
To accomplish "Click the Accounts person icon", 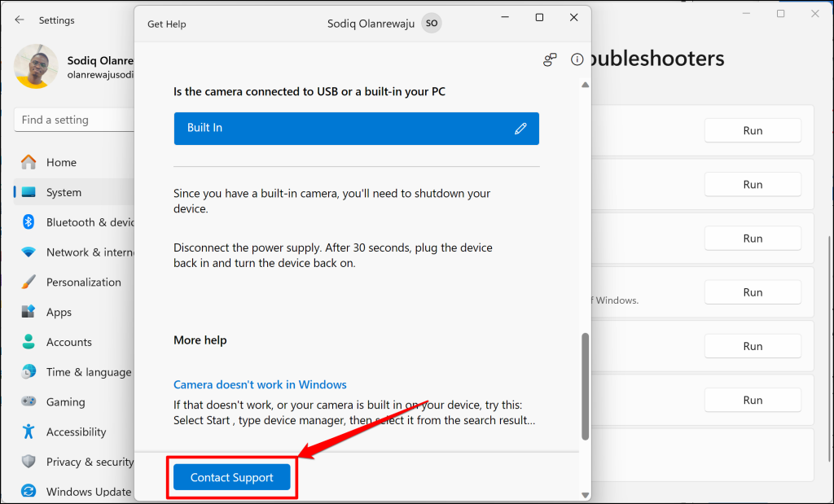I will point(29,341).
